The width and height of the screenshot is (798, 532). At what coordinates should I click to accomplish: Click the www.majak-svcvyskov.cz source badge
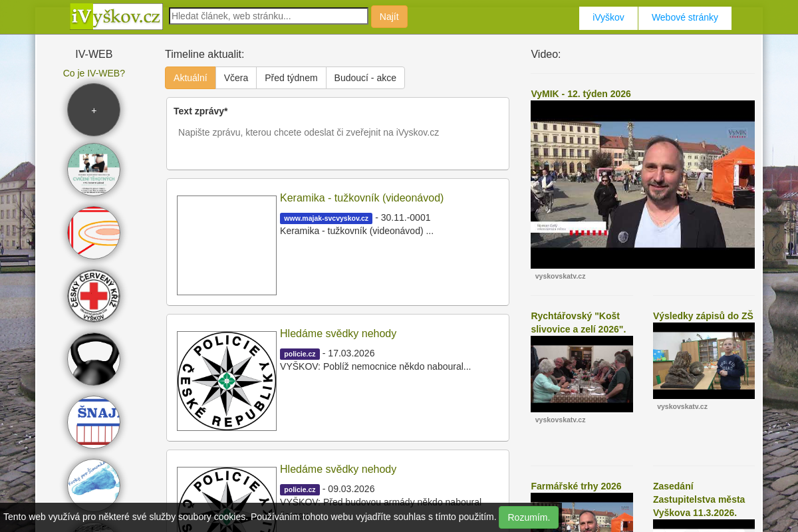click(x=326, y=218)
